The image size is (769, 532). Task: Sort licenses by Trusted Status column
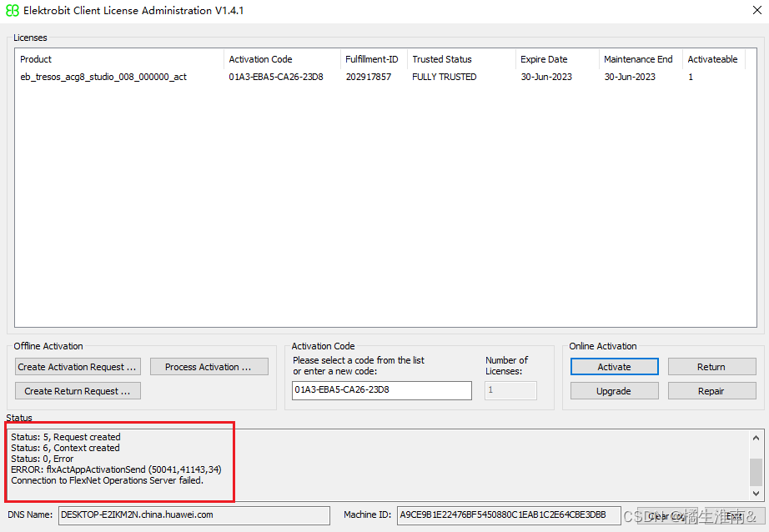(x=460, y=59)
